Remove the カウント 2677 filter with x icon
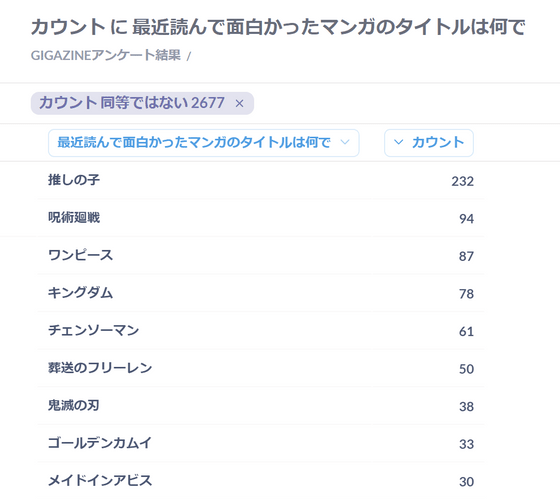Screen dimensions: 560x499 click(x=239, y=104)
